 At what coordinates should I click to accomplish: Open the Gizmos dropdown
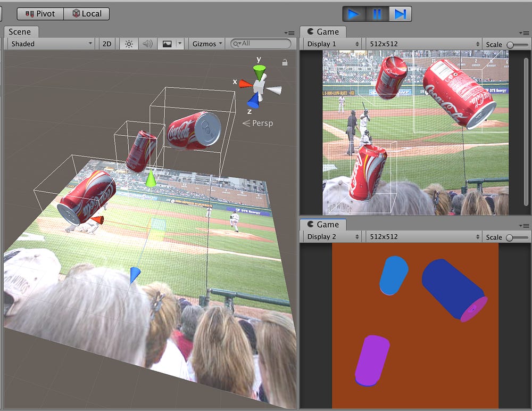tap(207, 44)
